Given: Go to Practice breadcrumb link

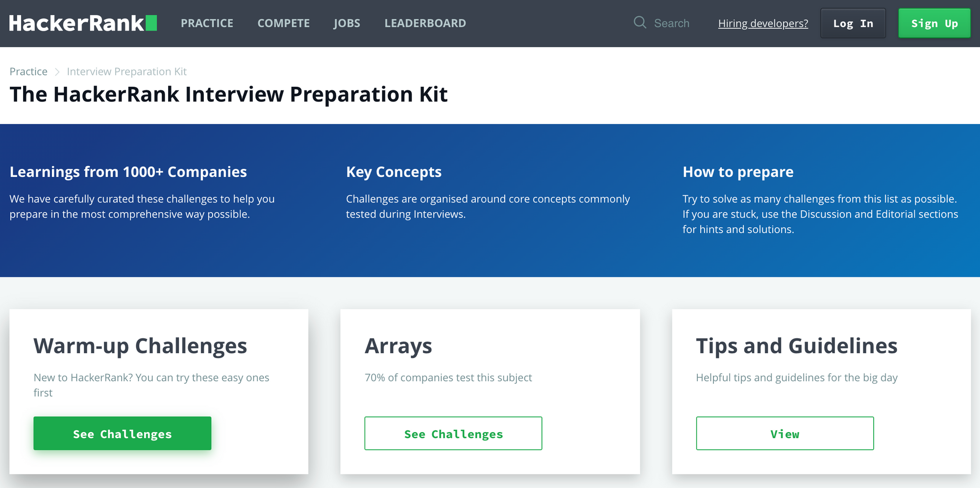Looking at the screenshot, I should [x=28, y=72].
